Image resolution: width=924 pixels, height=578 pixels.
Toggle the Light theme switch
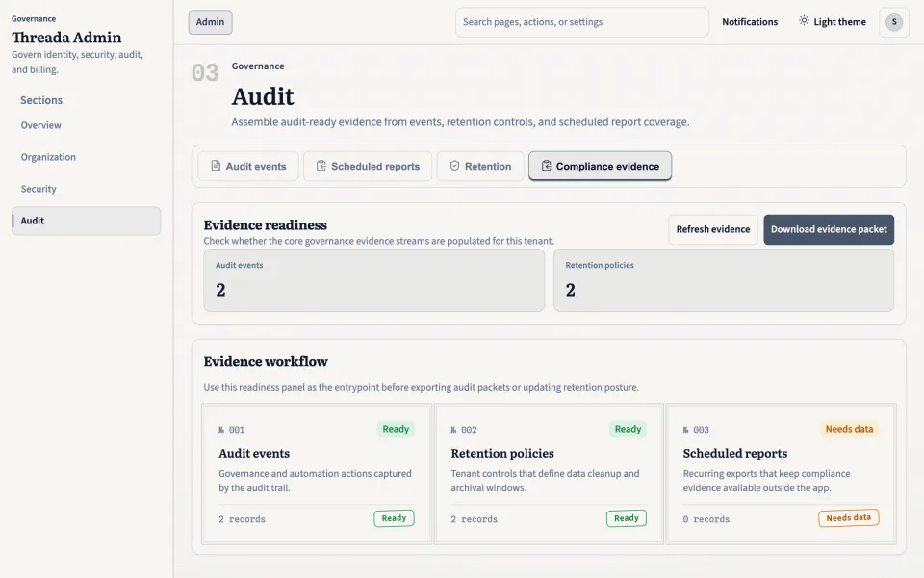coord(833,22)
